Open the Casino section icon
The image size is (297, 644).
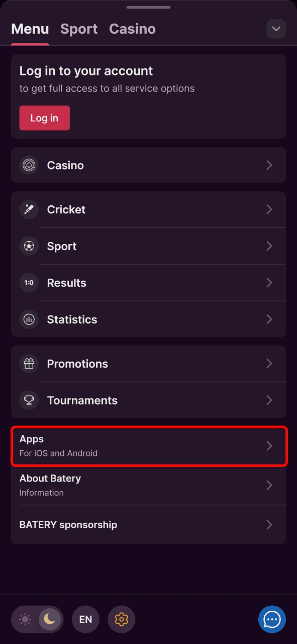(29, 165)
